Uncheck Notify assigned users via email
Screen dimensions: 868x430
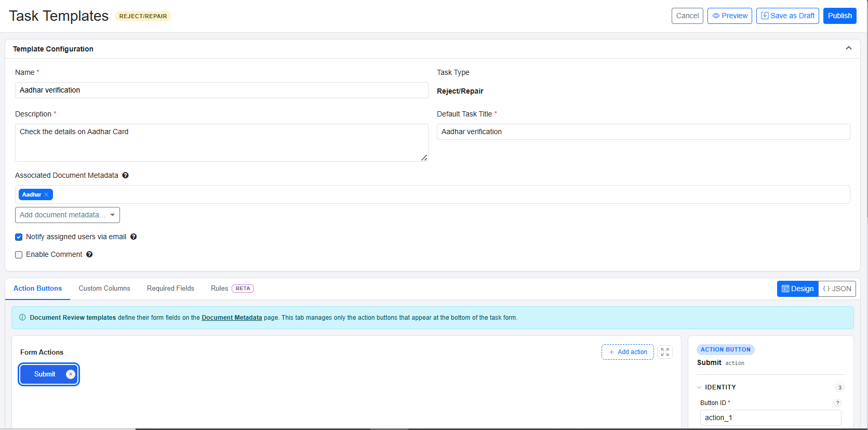pos(19,237)
